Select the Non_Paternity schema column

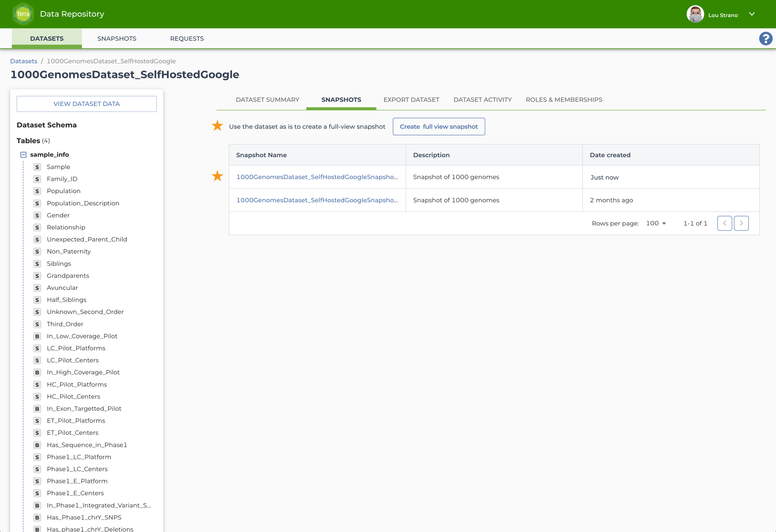point(69,251)
